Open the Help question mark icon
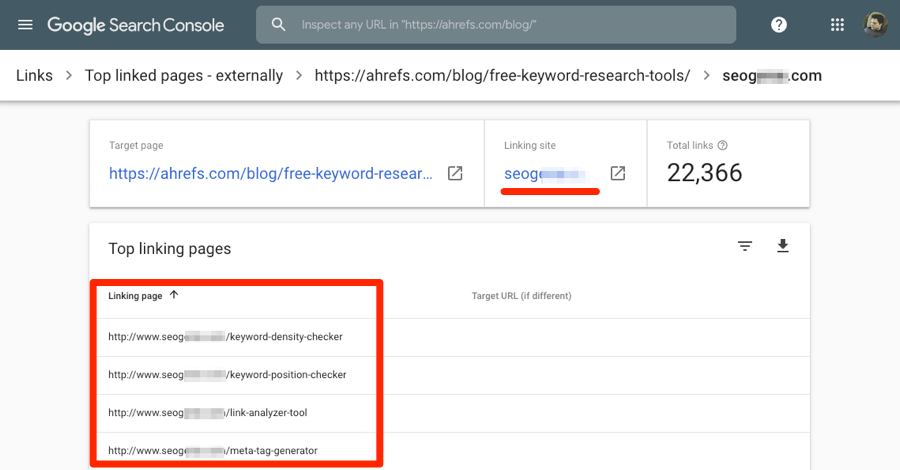The image size is (900, 470). 779,25
